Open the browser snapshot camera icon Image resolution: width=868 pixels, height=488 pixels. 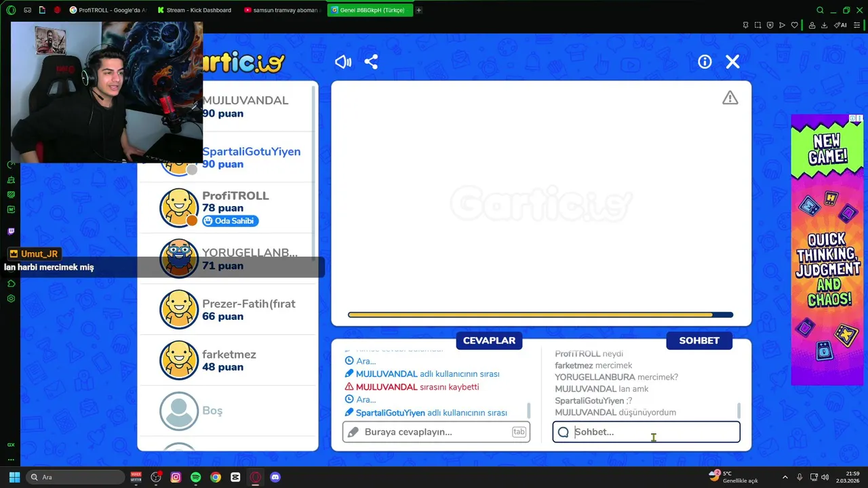(x=757, y=25)
